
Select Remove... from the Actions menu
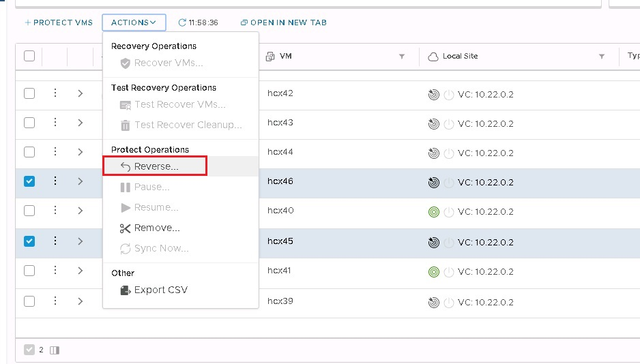156,228
